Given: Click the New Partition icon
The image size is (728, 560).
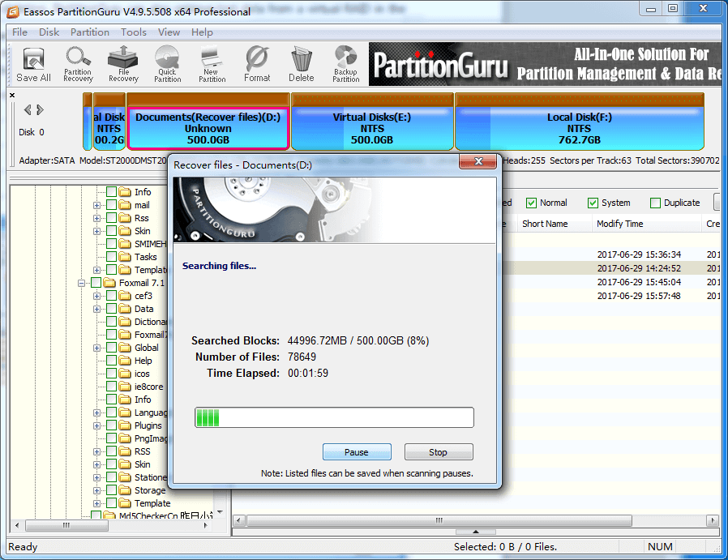Looking at the screenshot, I should click(212, 65).
